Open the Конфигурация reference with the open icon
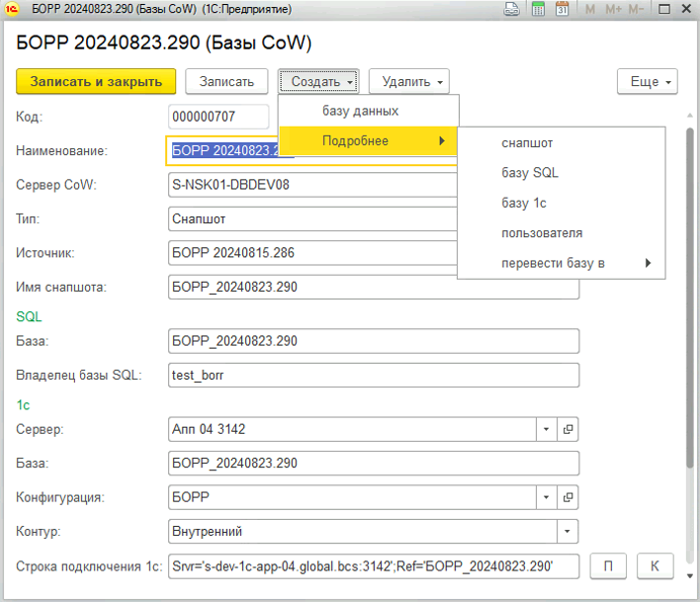 coord(568,497)
